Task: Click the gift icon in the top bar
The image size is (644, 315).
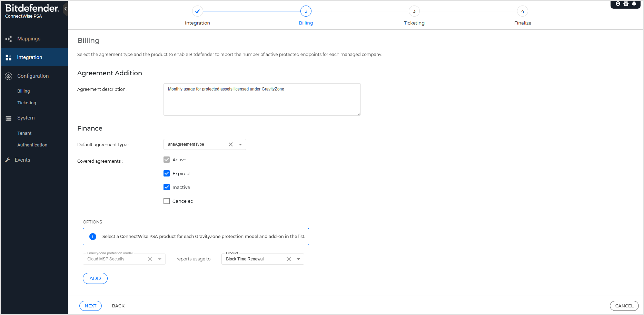Action: pos(626,4)
